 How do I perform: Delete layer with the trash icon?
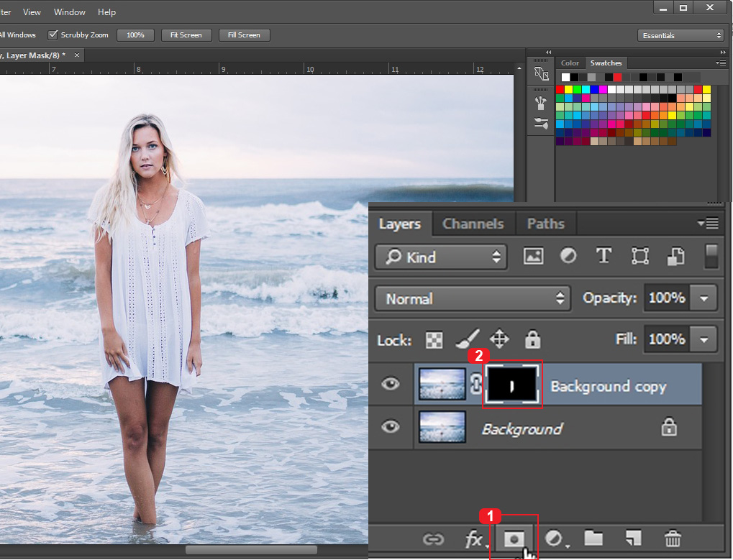(673, 538)
